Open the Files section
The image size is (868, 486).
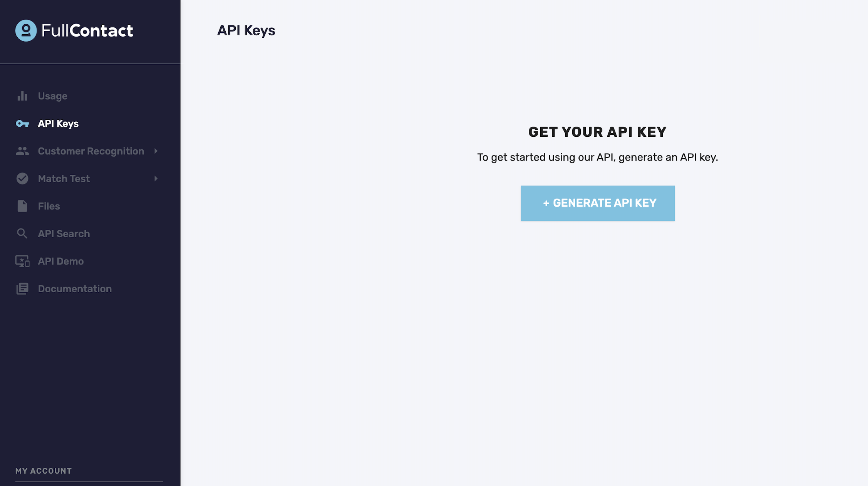coord(49,206)
